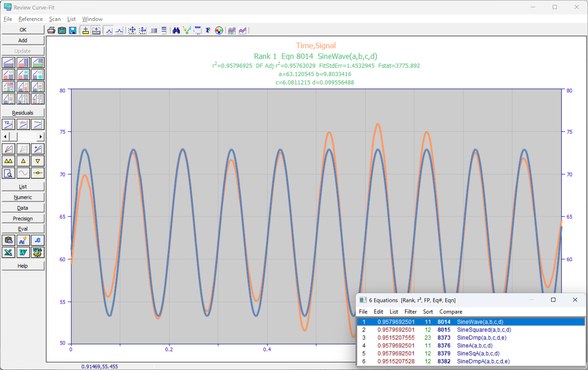Click the green-yellow crest icon beside Word icon
This screenshot has width=588, height=370.
(x=38, y=252)
